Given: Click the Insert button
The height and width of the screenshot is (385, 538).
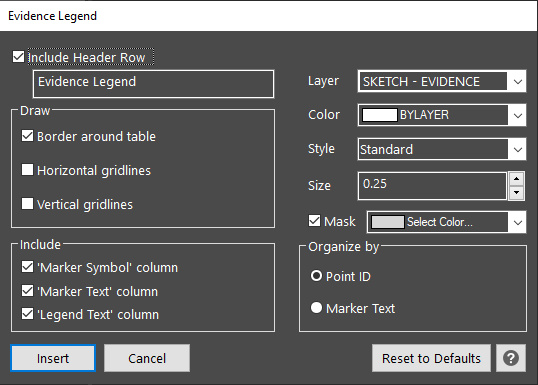Looking at the screenshot, I should (53, 358).
